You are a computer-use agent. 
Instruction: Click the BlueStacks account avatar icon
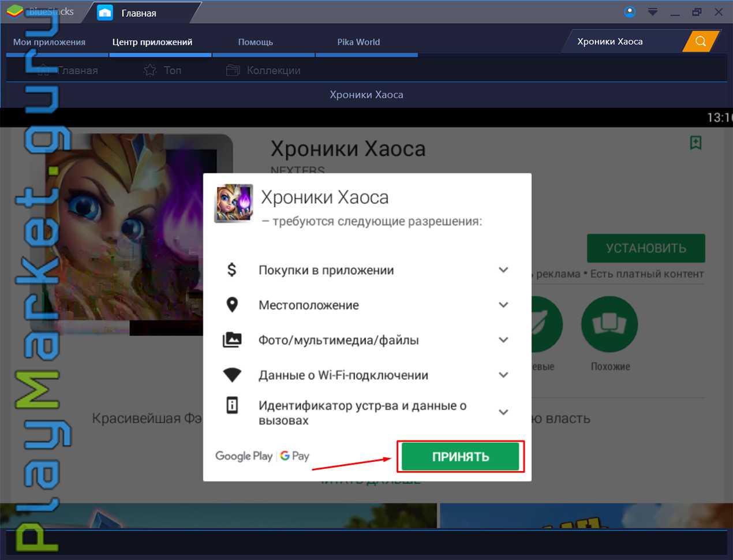tap(630, 12)
